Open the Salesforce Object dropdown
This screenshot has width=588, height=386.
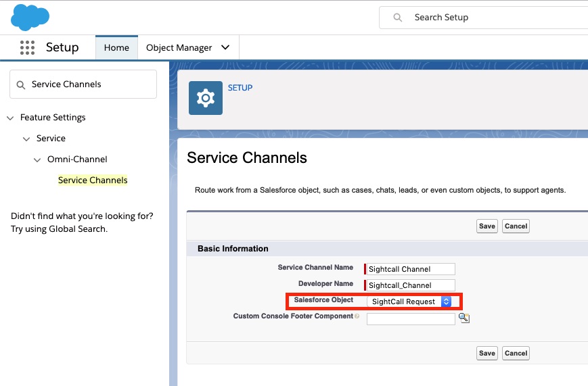[409, 301]
